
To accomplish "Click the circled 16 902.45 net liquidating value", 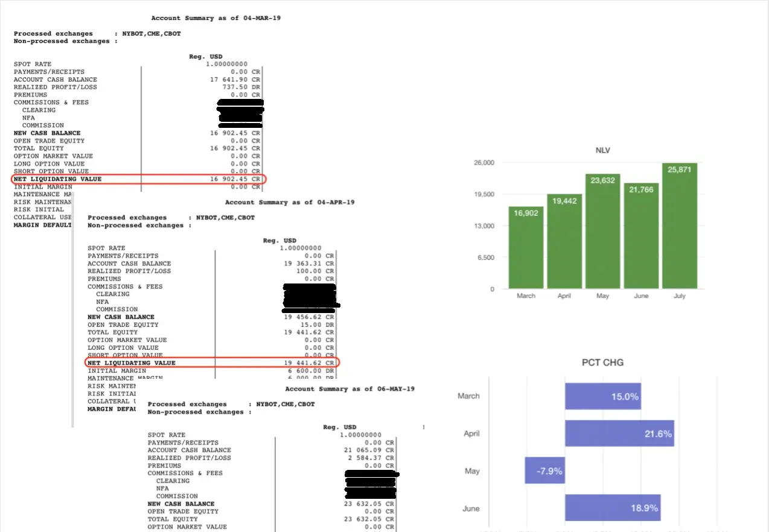I will pyautogui.click(x=235, y=179).
